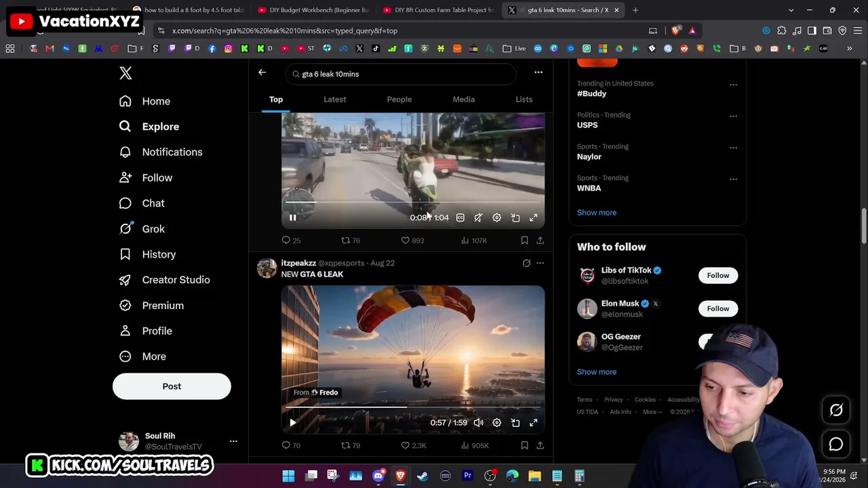868x488 pixels.
Task: Open more options on itzpeakzz post
Action: pyautogui.click(x=540, y=263)
